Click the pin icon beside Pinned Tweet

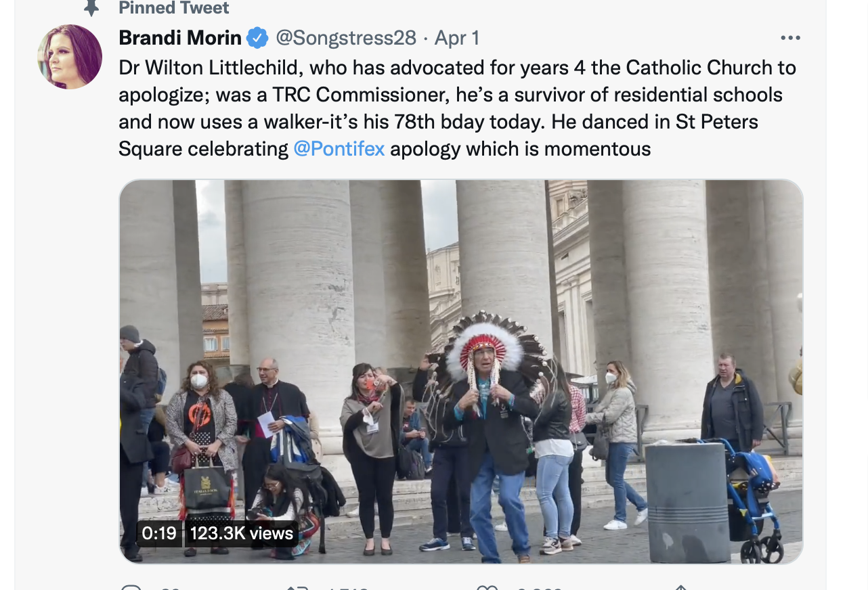pyautogui.click(x=91, y=7)
